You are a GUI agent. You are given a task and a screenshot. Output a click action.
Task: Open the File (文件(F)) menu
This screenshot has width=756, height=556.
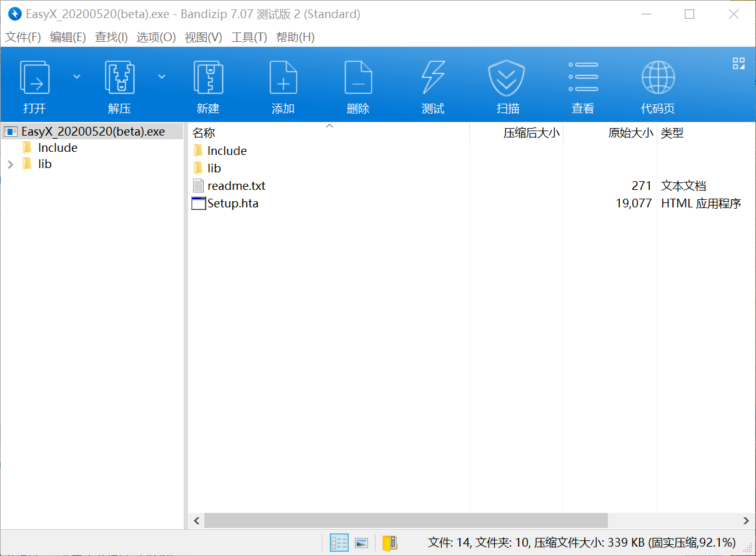[23, 37]
